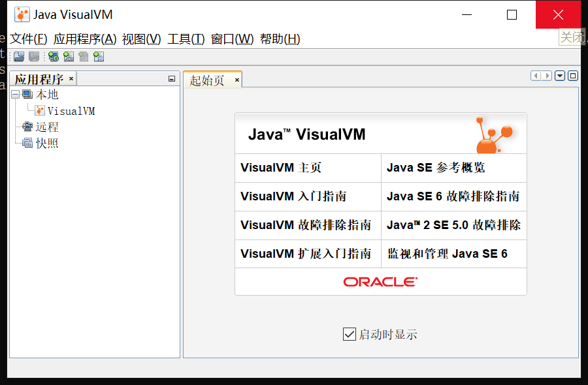Image resolution: width=588 pixels, height=385 pixels.
Task: Click the VisualVM node icon under 本地
Action: [40, 110]
